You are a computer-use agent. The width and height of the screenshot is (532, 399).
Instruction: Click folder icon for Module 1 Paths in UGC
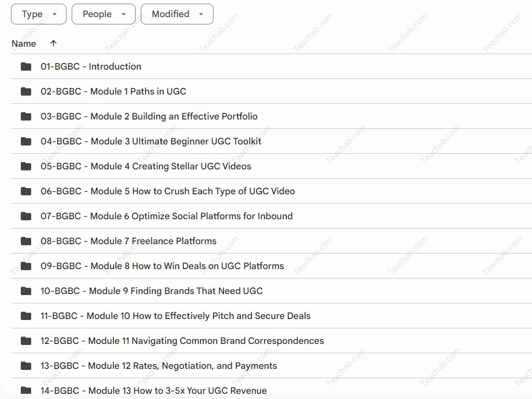click(x=26, y=91)
